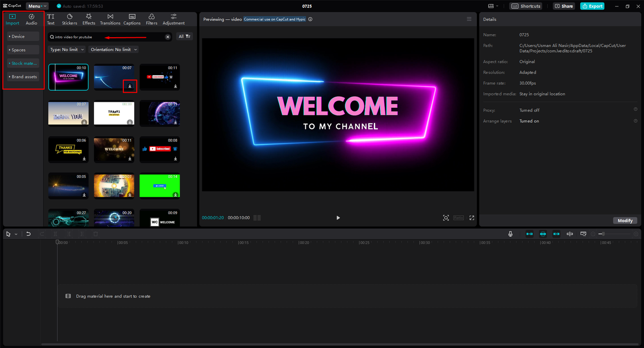Select the Stock materials sidebar item
Screen dimensions: 644x348
tap(23, 63)
